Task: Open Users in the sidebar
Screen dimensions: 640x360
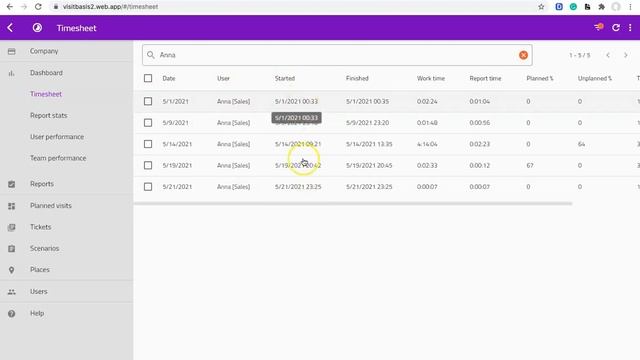Action: tap(38, 291)
